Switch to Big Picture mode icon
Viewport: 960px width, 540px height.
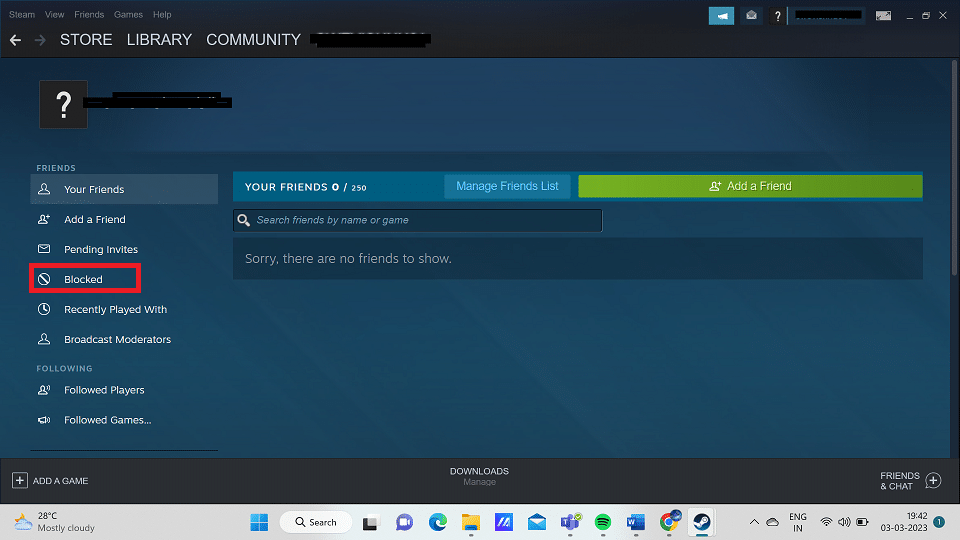pos(883,16)
